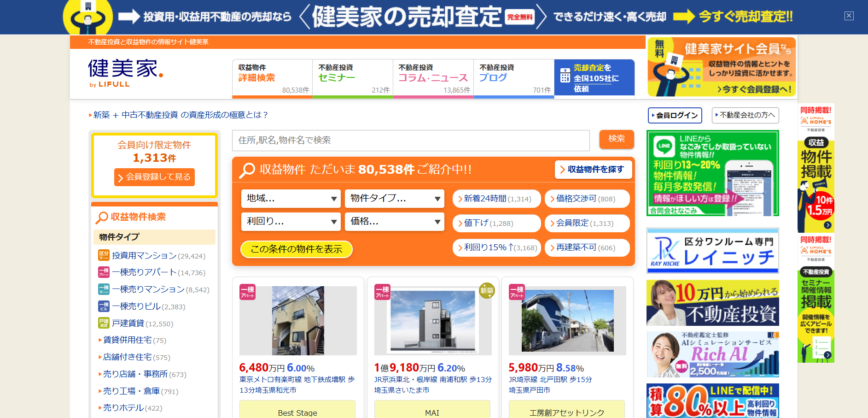Open the 5,980万円 property photo
868x418 pixels.
(x=567, y=321)
